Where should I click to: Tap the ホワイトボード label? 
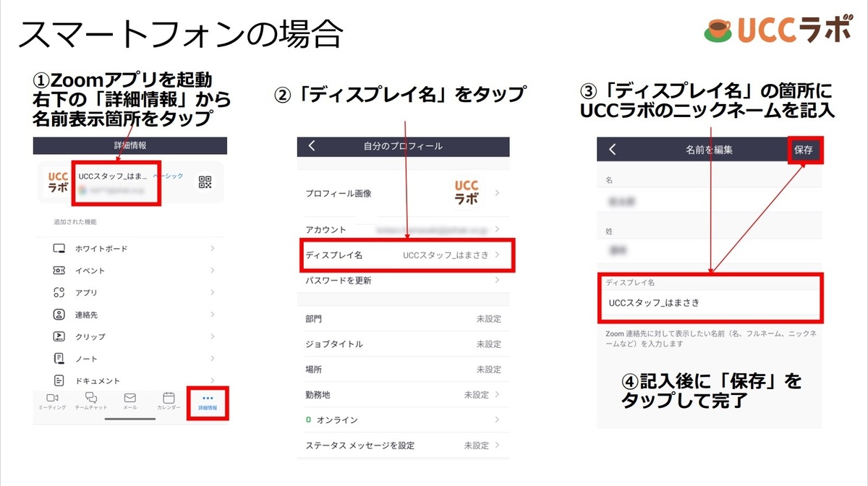coord(101,249)
